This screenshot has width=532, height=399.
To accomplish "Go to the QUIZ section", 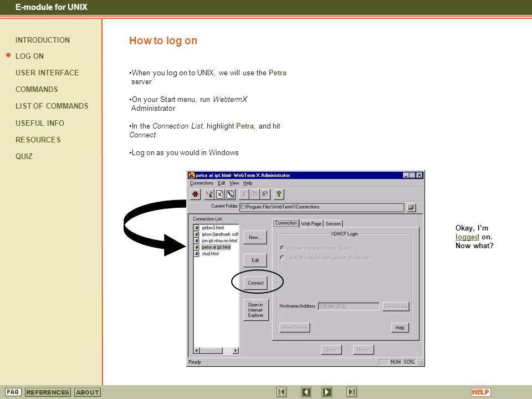I will coord(24,156).
